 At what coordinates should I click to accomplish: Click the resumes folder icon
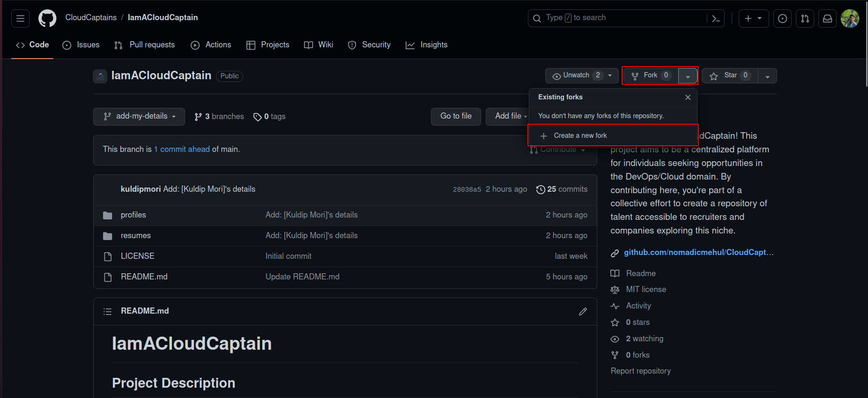tap(108, 236)
